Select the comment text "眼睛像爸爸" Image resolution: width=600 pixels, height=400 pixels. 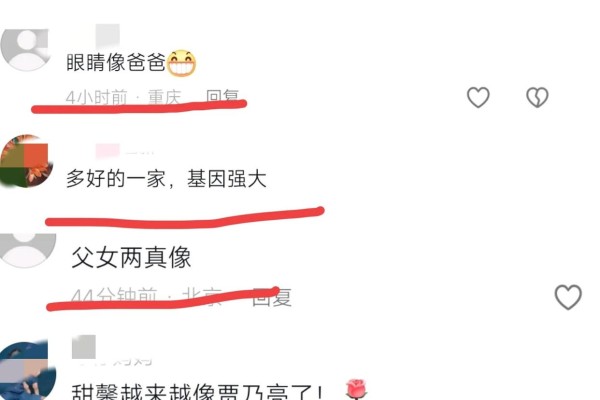coord(116,62)
